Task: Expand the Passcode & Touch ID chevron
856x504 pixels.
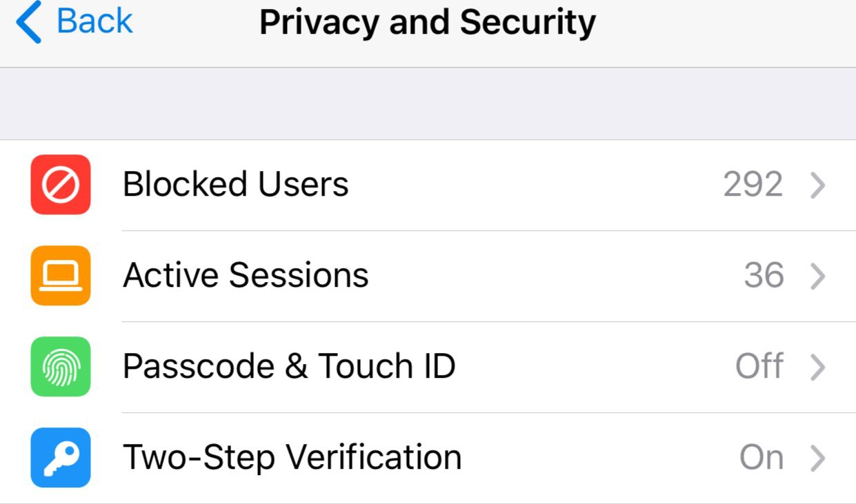Action: tap(818, 367)
